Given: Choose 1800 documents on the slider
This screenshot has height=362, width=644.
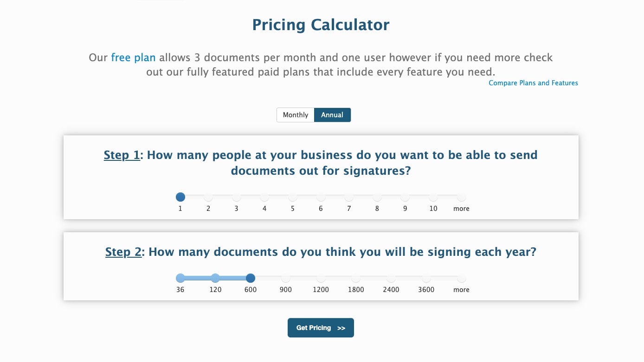Looking at the screenshot, I should [356, 279].
